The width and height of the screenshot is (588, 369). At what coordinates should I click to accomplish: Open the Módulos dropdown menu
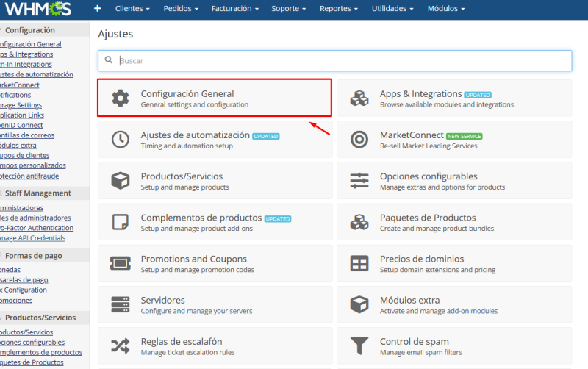coord(446,8)
